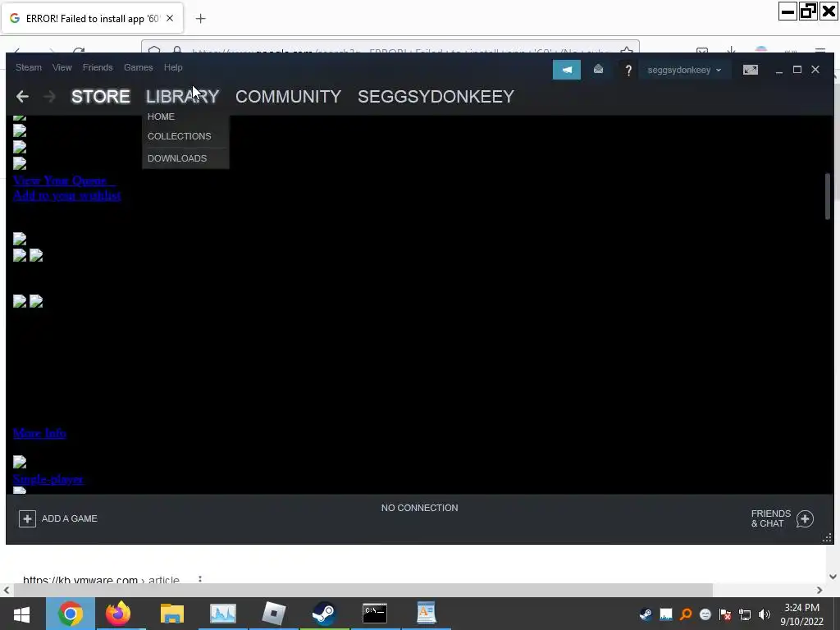
Task: Open the View menu
Action: (62, 67)
